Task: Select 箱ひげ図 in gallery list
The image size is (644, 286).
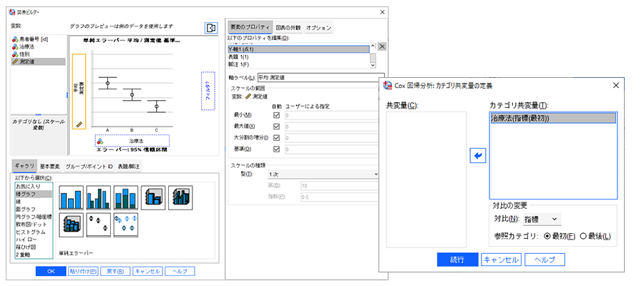Action: [x=33, y=247]
